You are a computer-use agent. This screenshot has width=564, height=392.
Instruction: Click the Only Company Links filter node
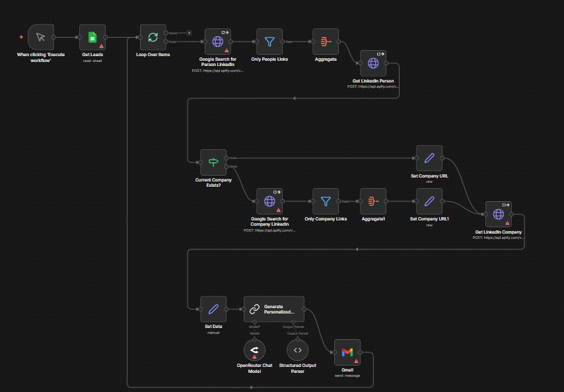coord(326,201)
